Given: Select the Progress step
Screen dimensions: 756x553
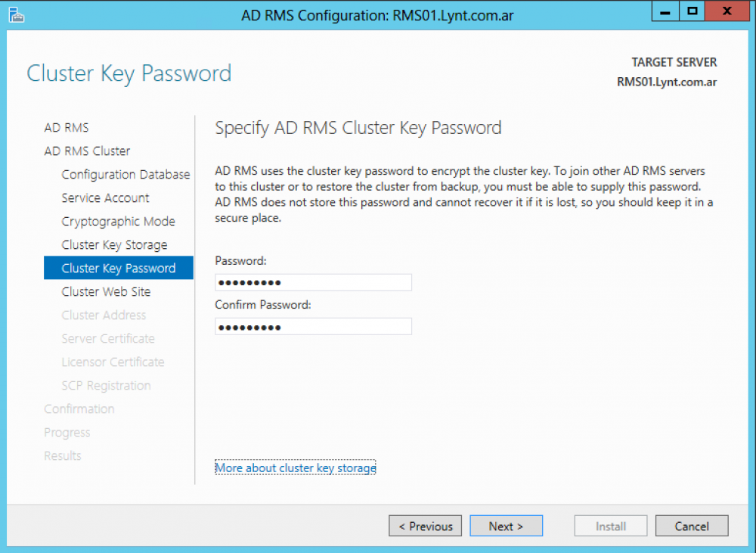Looking at the screenshot, I should point(67,433).
